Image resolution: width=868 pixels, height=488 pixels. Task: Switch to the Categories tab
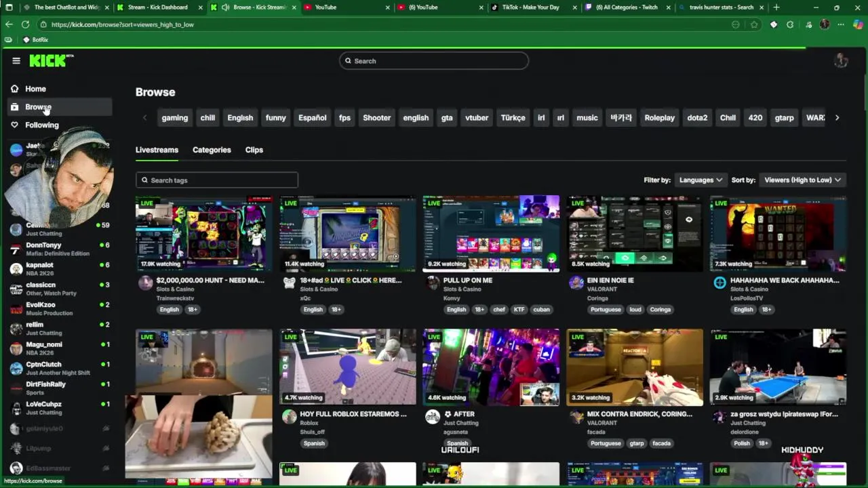[212, 150]
